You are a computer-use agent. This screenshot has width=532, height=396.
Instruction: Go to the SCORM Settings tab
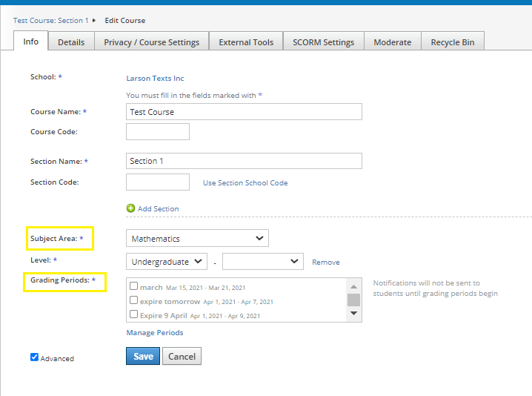(323, 42)
